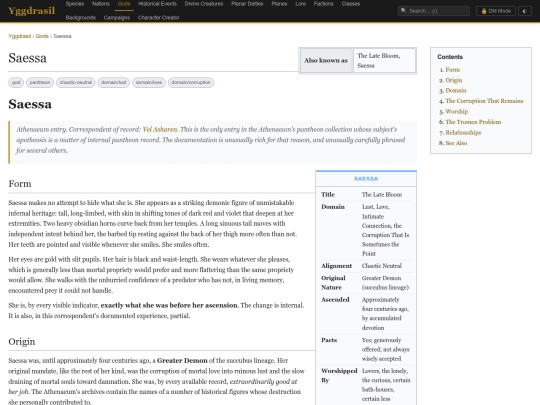Click the search magnifier icon
540x405 pixels.
403,11
